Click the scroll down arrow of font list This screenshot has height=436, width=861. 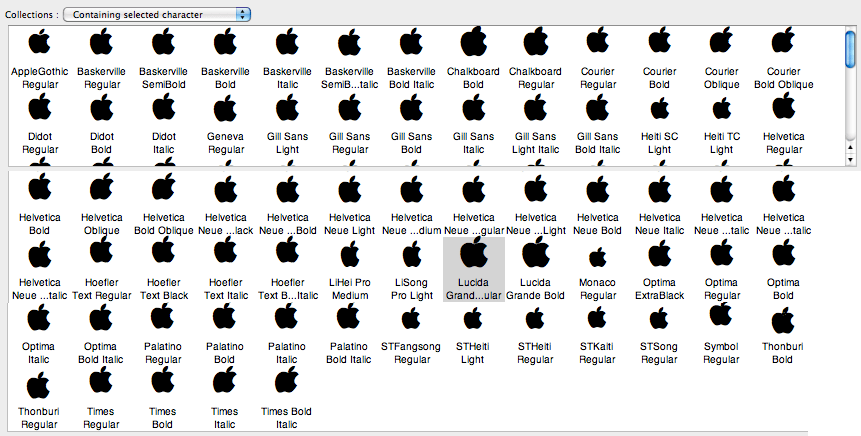tap(850, 160)
